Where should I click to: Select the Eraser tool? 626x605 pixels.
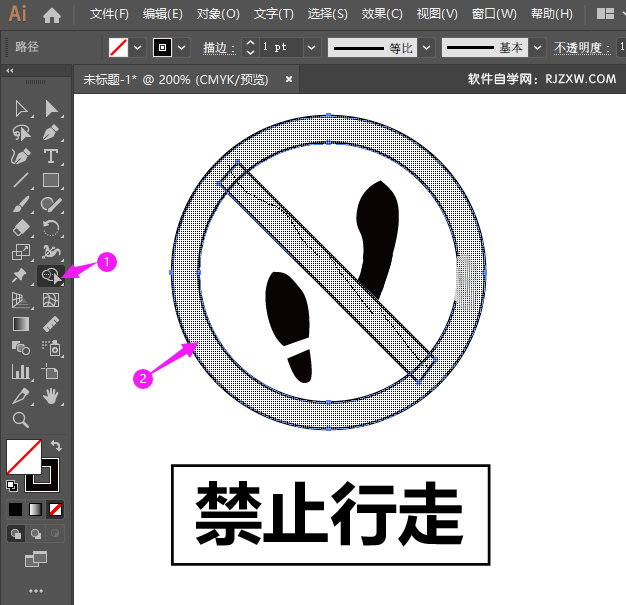coord(21,228)
